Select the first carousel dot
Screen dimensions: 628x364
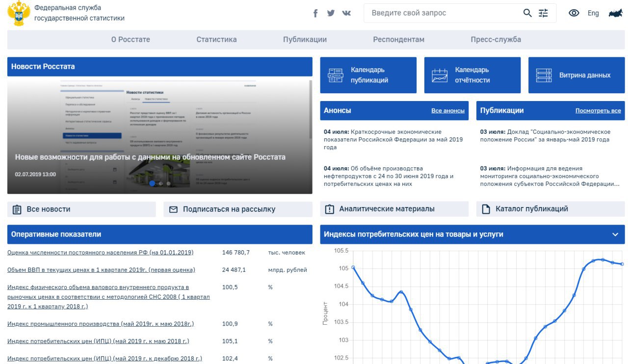point(152,183)
